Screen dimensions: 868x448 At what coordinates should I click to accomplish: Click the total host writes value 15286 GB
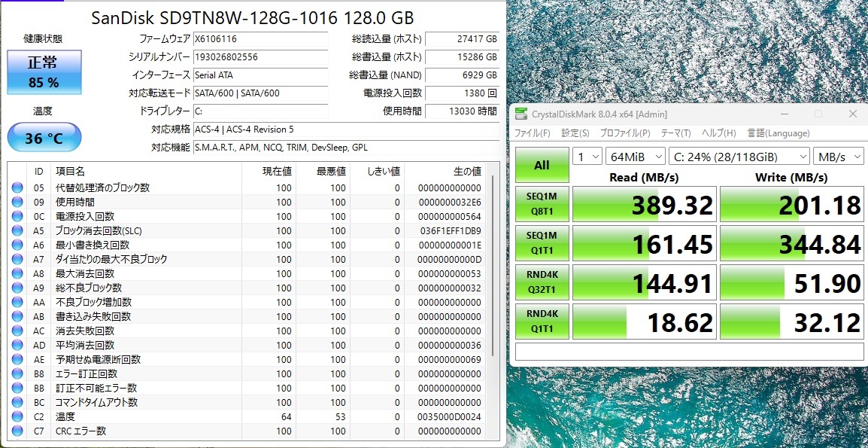(463, 57)
